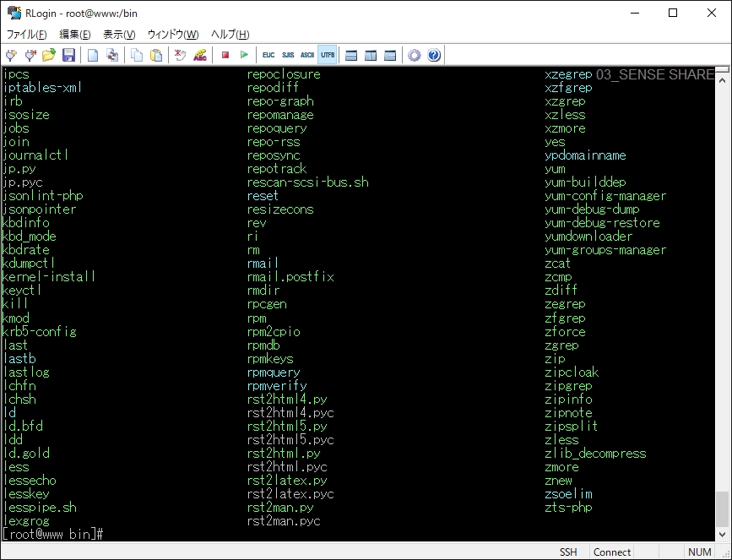Click the help question mark icon
Viewport: 732px width, 560px height.
click(x=434, y=55)
